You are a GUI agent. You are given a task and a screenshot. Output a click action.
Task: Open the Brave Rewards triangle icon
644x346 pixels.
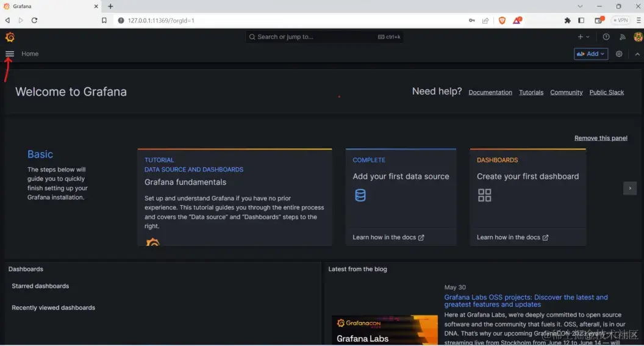click(517, 20)
